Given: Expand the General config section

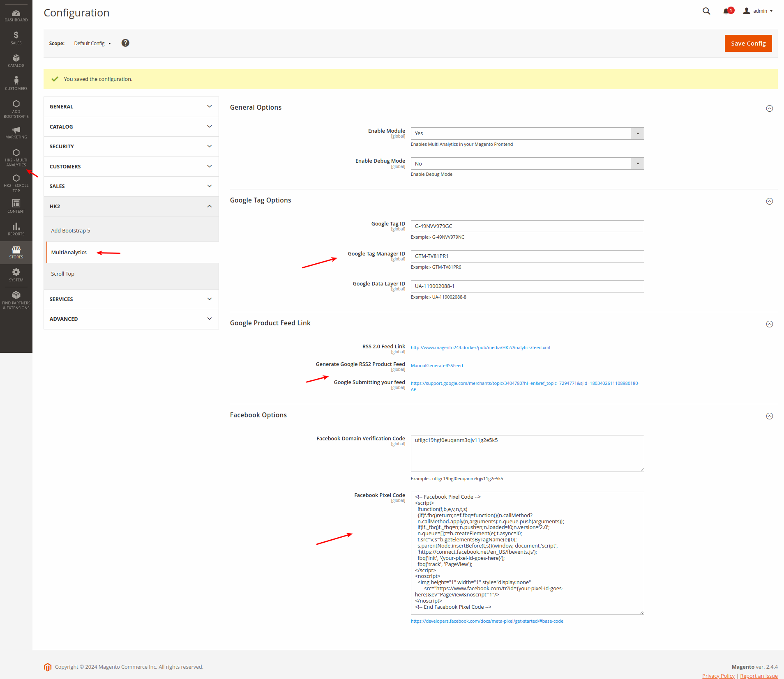Looking at the screenshot, I should 131,107.
